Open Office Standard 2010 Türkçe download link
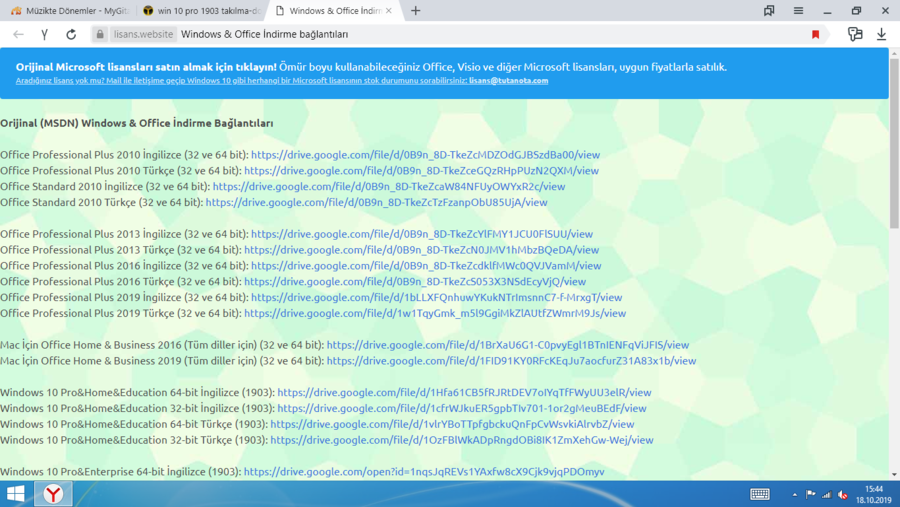The image size is (900, 507). 377,202
